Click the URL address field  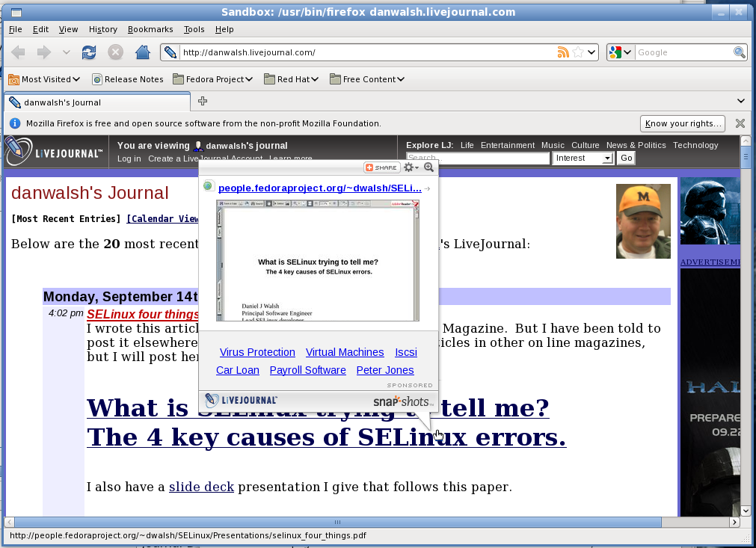click(367, 52)
